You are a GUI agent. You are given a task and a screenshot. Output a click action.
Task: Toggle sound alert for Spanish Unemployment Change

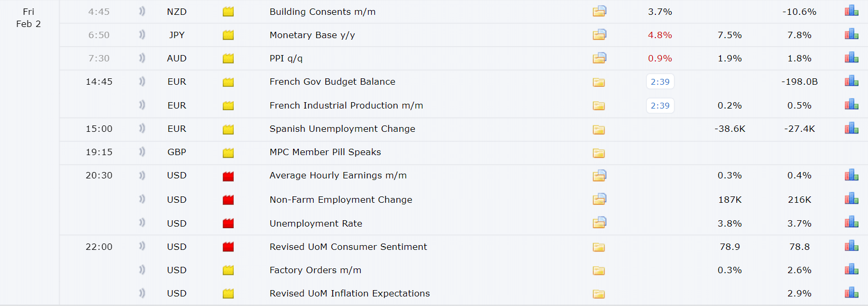[x=142, y=128]
